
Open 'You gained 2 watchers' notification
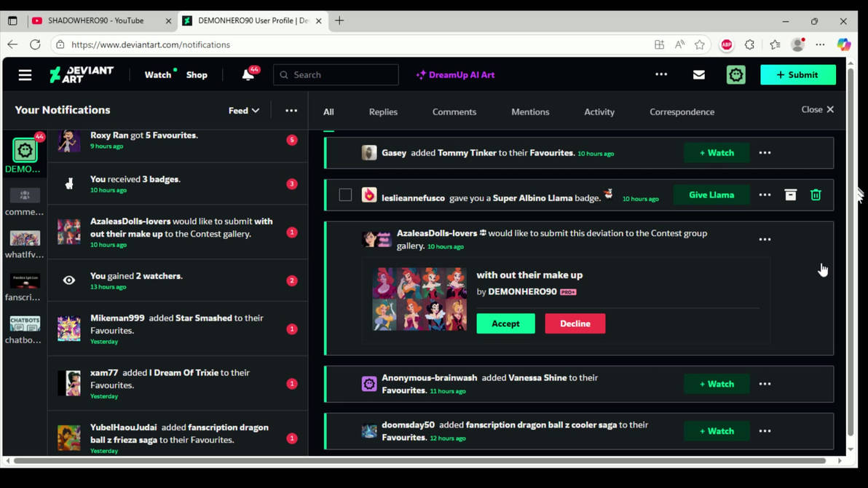pyautogui.click(x=178, y=281)
